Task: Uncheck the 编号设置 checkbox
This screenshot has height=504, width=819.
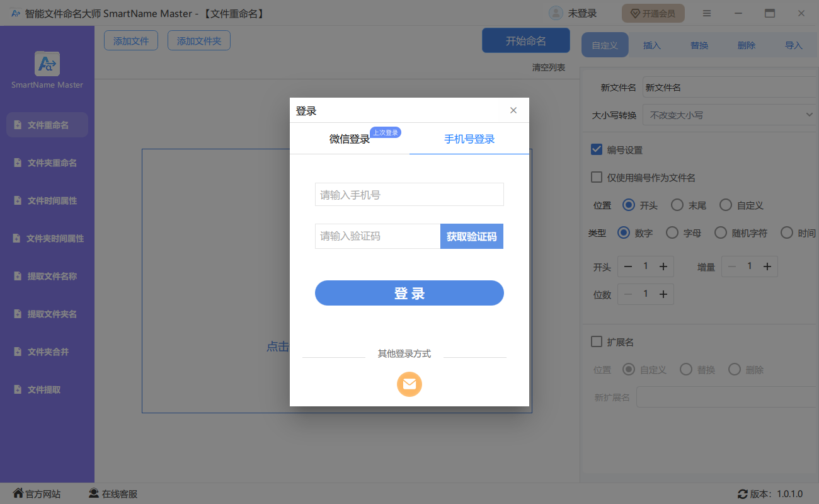Action: 596,150
